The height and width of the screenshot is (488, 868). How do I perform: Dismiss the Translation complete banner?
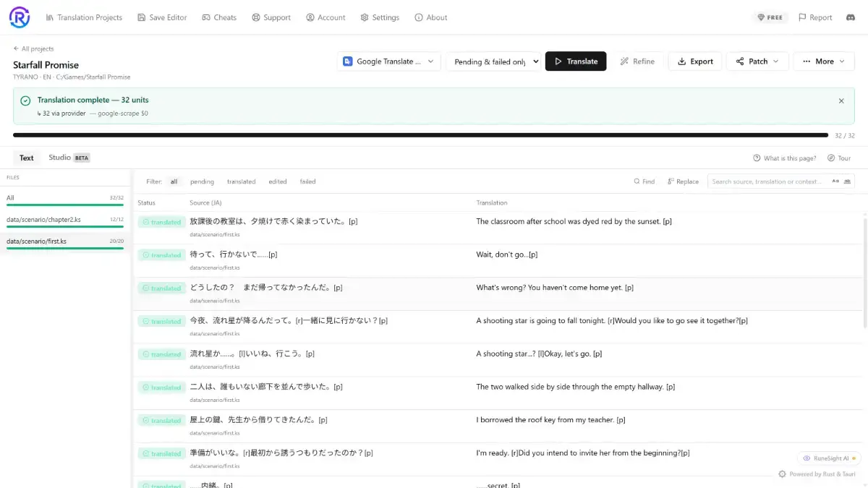click(x=841, y=101)
